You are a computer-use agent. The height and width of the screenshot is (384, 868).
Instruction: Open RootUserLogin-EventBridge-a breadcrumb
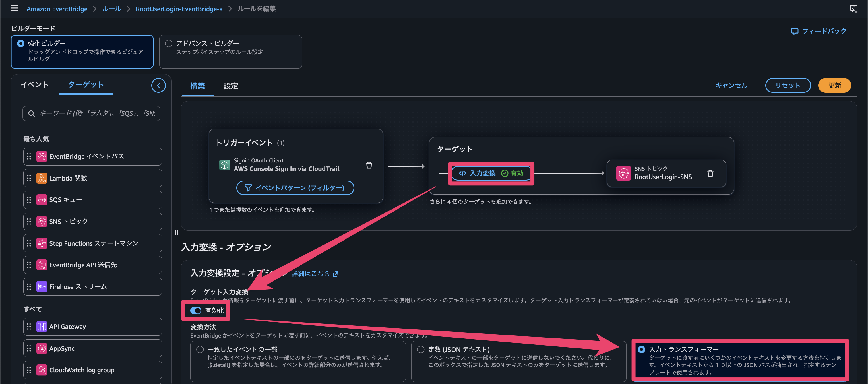pos(179,9)
